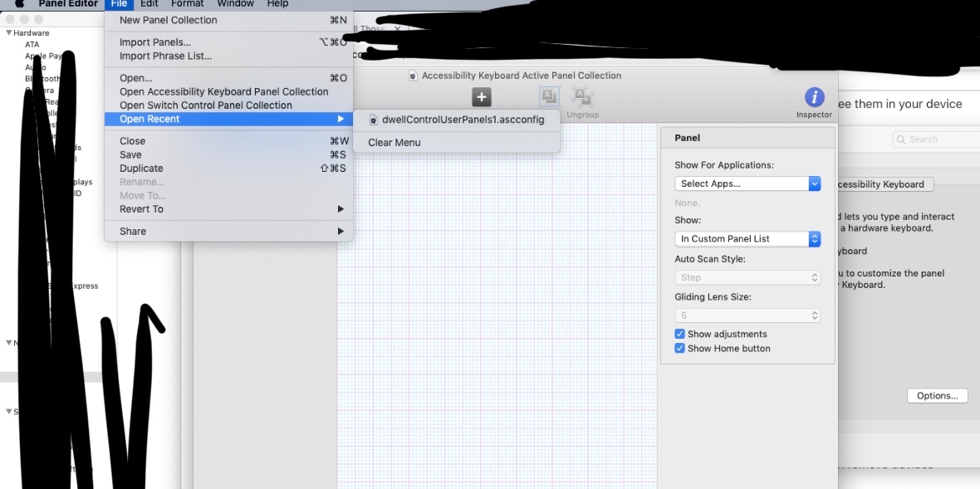The image size is (980, 489).
Task: Click document icon beside Accessibility Keyboard Active Panel Collection
Action: coord(413,76)
